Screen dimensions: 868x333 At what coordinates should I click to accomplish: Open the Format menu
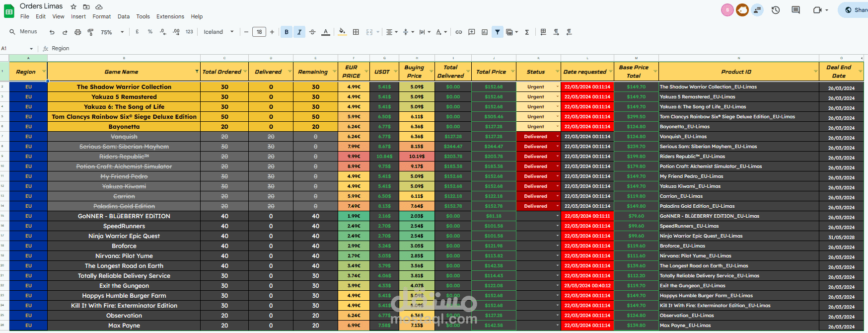click(x=102, y=16)
